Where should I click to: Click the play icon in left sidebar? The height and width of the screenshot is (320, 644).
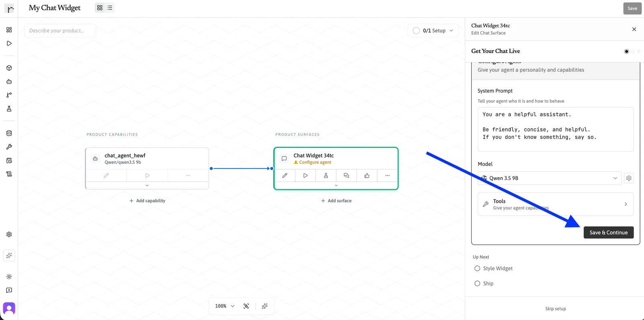[x=9, y=43]
